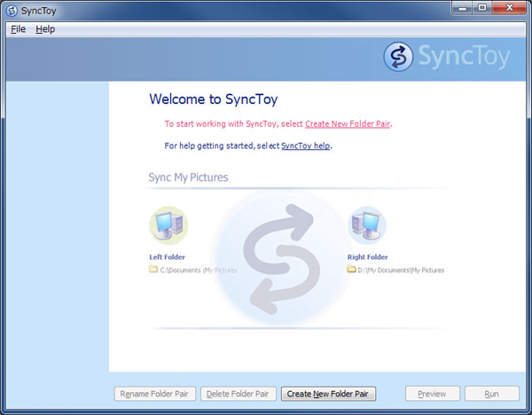Open the File menu
532x415 pixels.
click(x=18, y=29)
